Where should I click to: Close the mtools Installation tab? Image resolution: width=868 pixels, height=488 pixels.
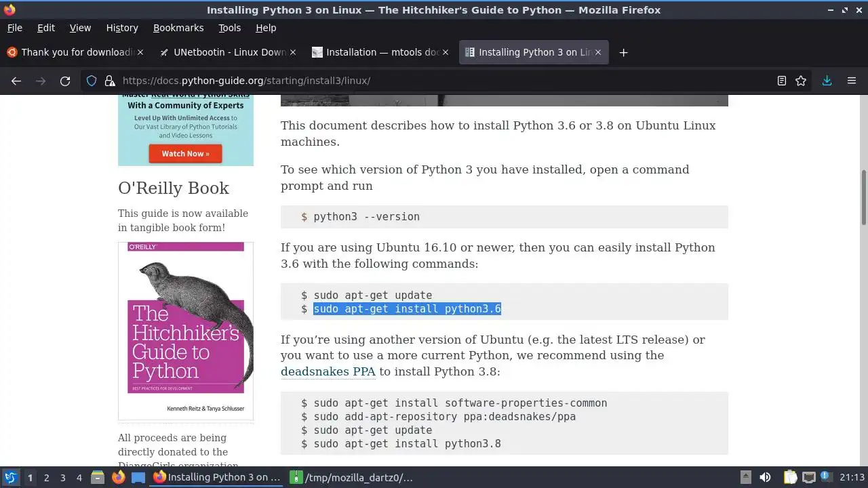point(446,52)
